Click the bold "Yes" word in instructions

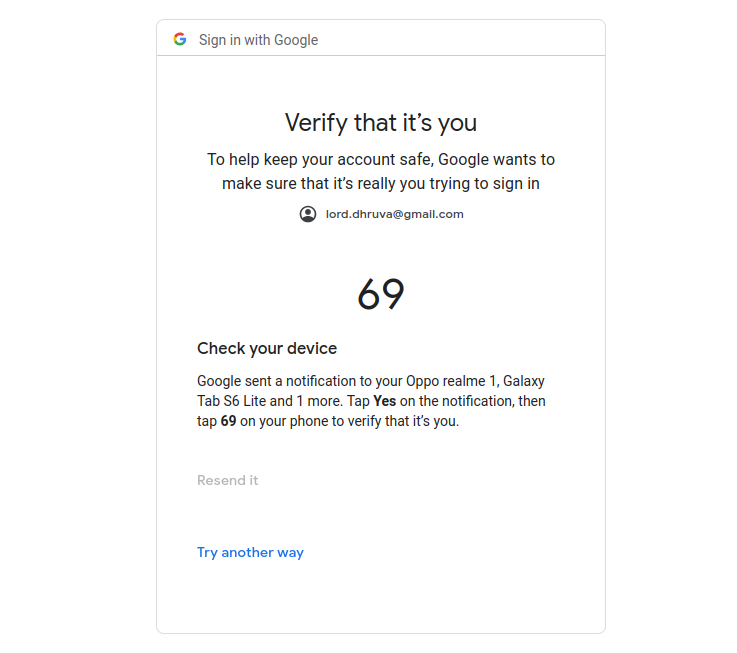(384, 401)
